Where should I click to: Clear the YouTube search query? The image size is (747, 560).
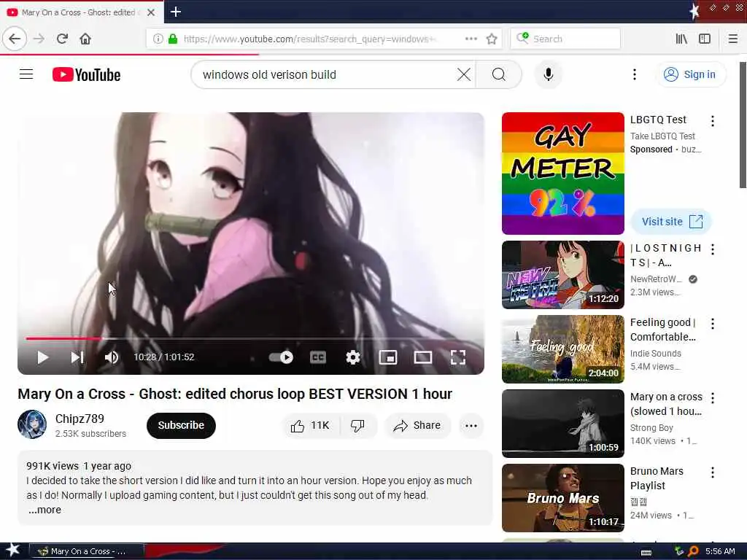point(463,74)
